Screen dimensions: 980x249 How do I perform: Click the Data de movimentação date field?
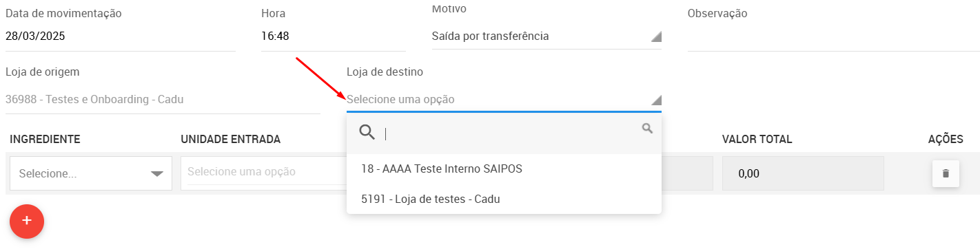click(121, 36)
